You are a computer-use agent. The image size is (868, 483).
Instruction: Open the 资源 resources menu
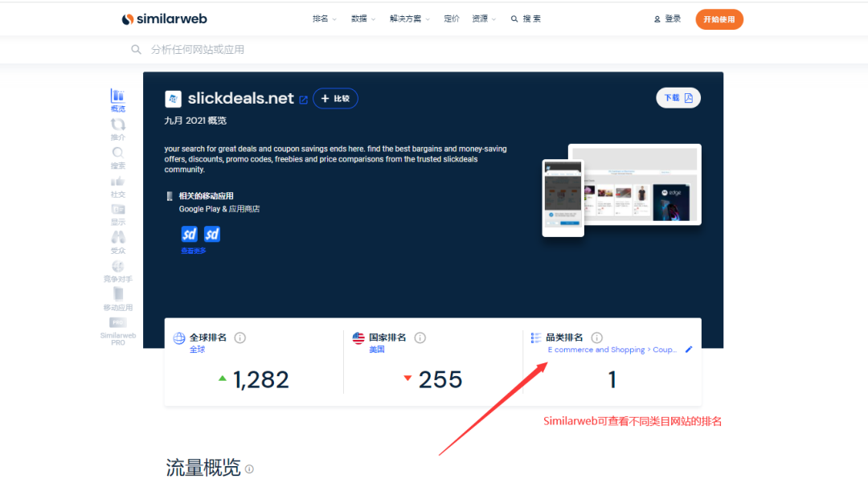pos(484,18)
